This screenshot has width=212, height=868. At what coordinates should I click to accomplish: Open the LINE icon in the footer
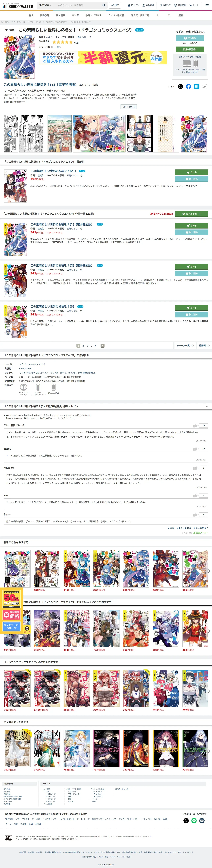(194, 820)
